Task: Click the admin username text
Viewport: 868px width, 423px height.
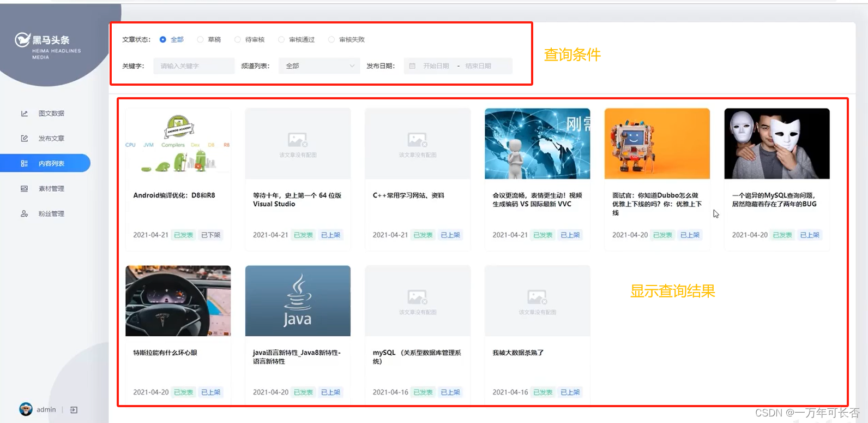Action: pos(46,410)
